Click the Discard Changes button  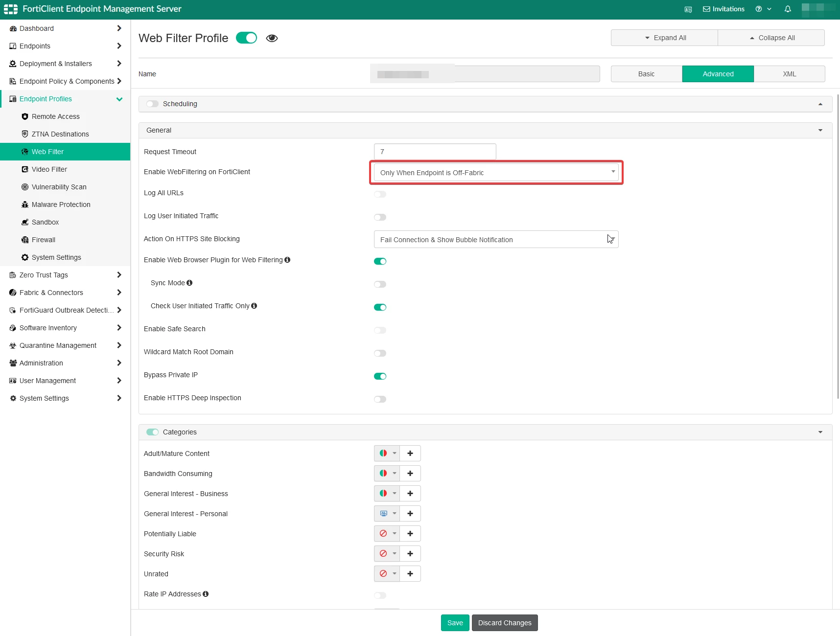point(505,623)
